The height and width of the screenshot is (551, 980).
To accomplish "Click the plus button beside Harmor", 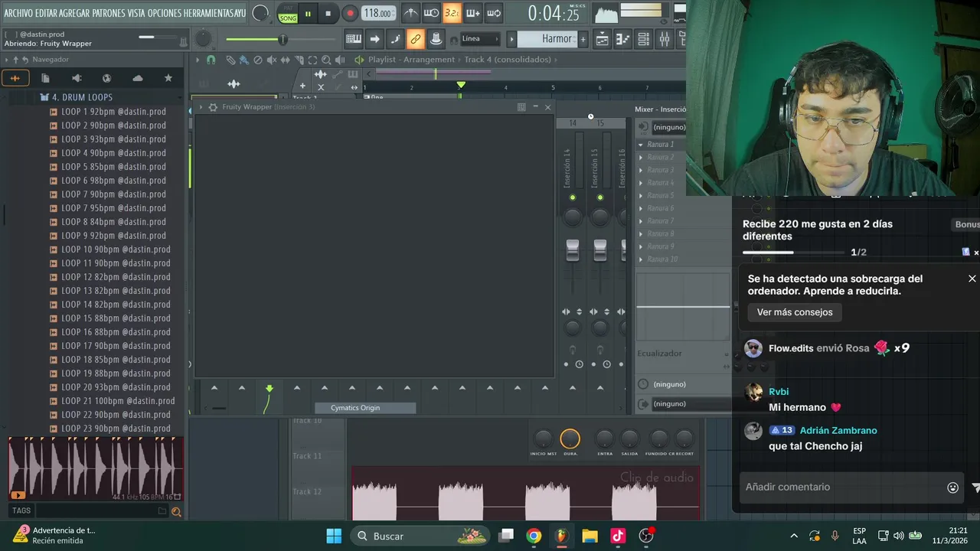I will [583, 39].
